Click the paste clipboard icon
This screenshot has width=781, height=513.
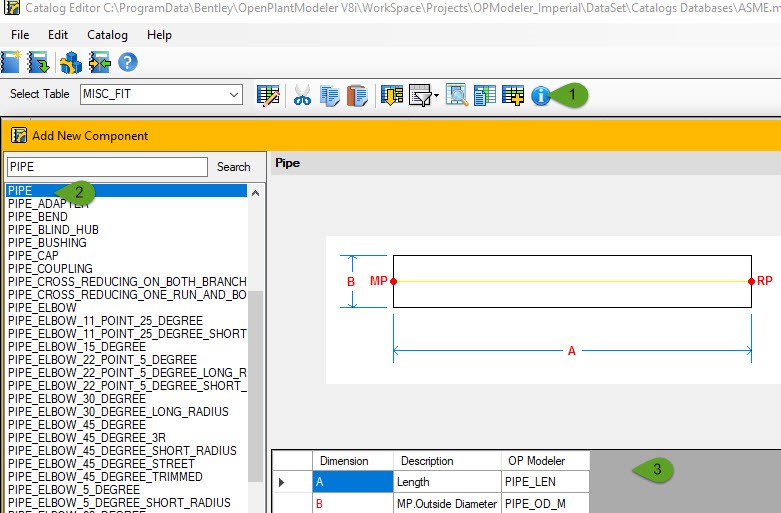click(357, 95)
